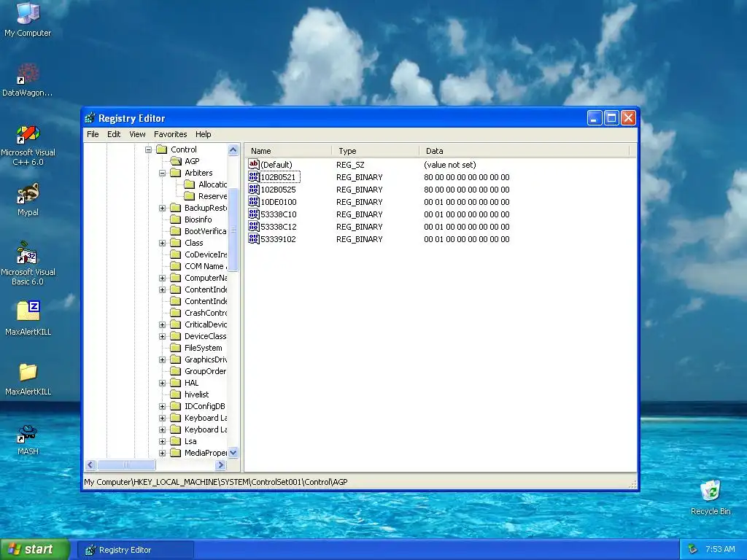Image resolution: width=747 pixels, height=560 pixels.
Task: Open the Recycle Bin
Action: [711, 497]
